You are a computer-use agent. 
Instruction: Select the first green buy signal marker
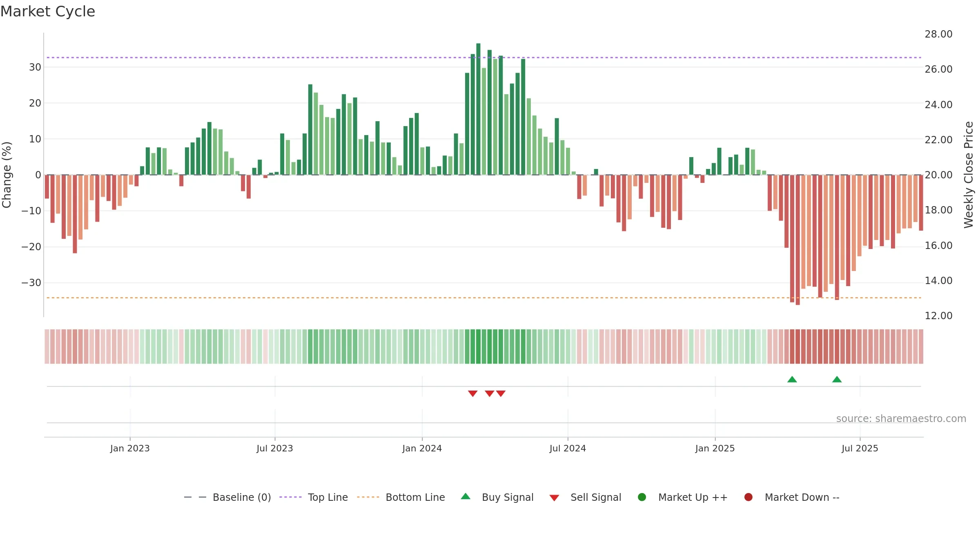(x=792, y=380)
